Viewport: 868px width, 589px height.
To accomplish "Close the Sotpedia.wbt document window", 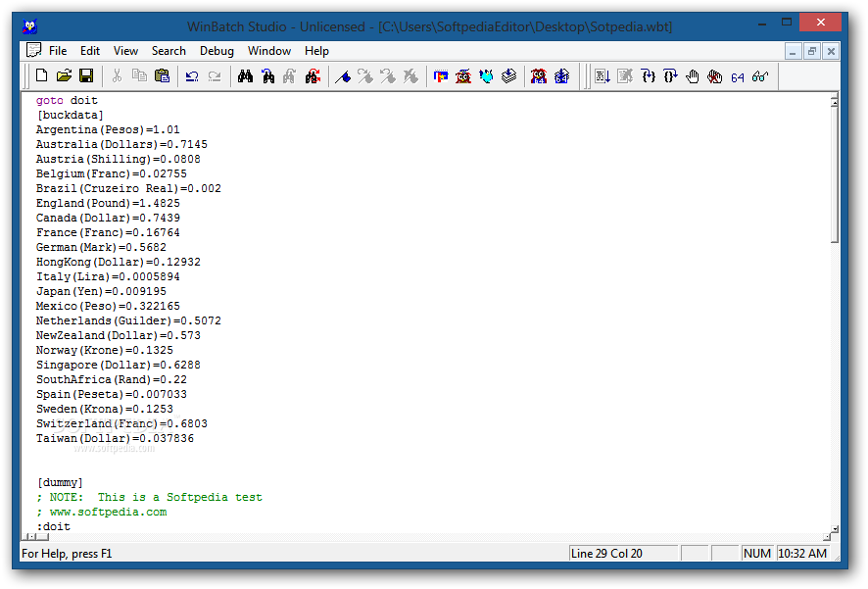I will pos(831,52).
